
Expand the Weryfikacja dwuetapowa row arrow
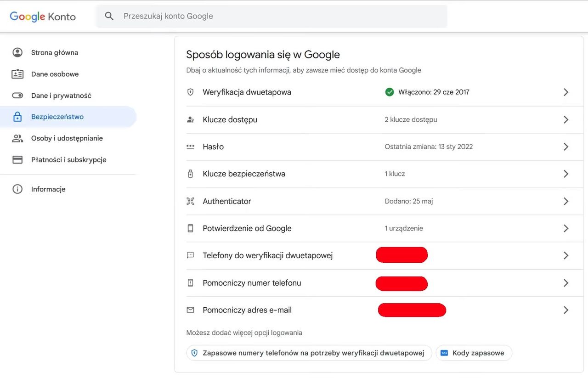click(566, 92)
